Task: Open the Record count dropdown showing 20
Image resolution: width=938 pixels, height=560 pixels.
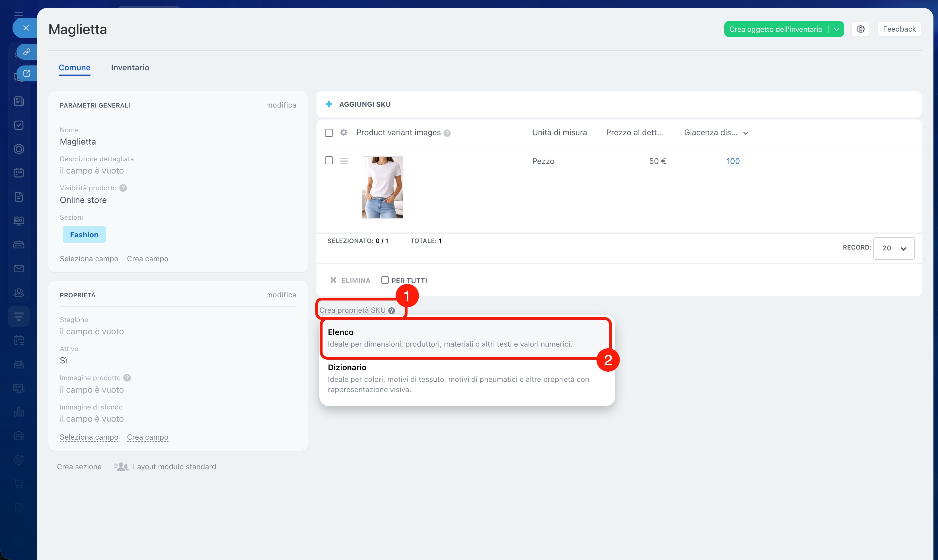Action: (894, 248)
